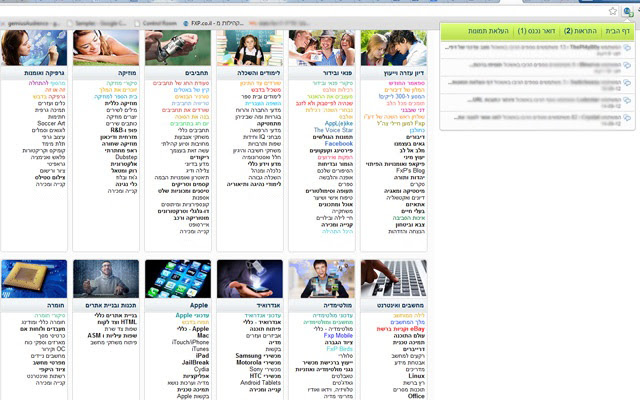The width and height of the screenshot is (640, 400).
Task: Click speech-bubble icon of notification mentioning URL
Action: (627, 100)
